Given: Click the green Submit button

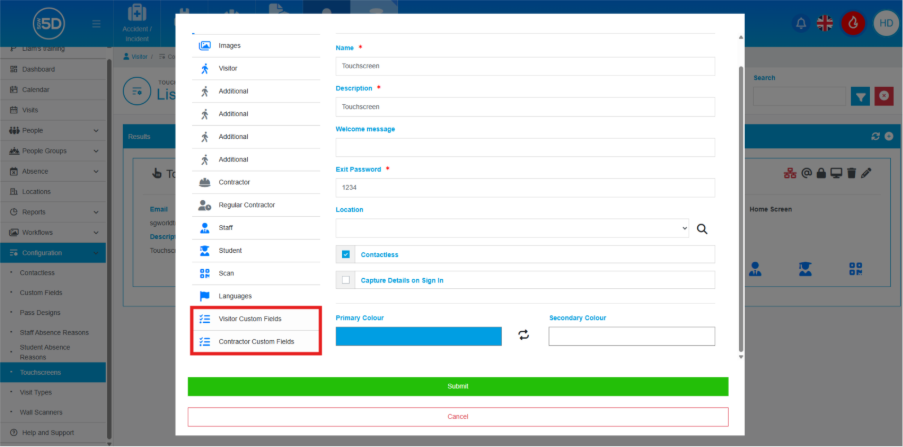Looking at the screenshot, I should click(x=458, y=387).
